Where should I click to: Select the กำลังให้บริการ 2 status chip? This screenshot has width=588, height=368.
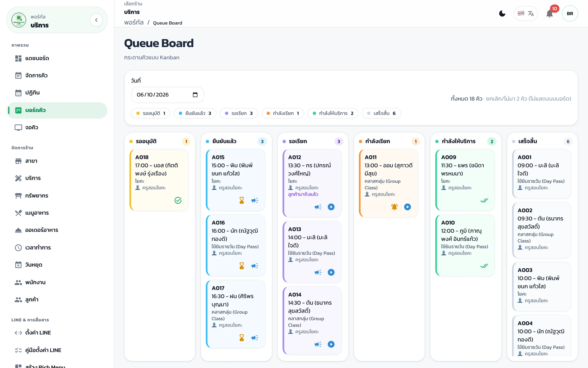coord(333,113)
